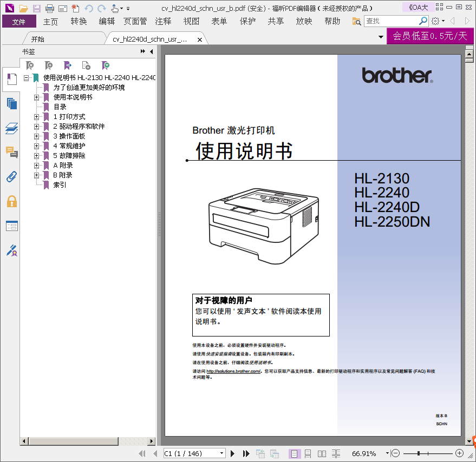Expand the 4 常规维护 bookmark
The height and width of the screenshot is (462, 476).
click(x=36, y=146)
